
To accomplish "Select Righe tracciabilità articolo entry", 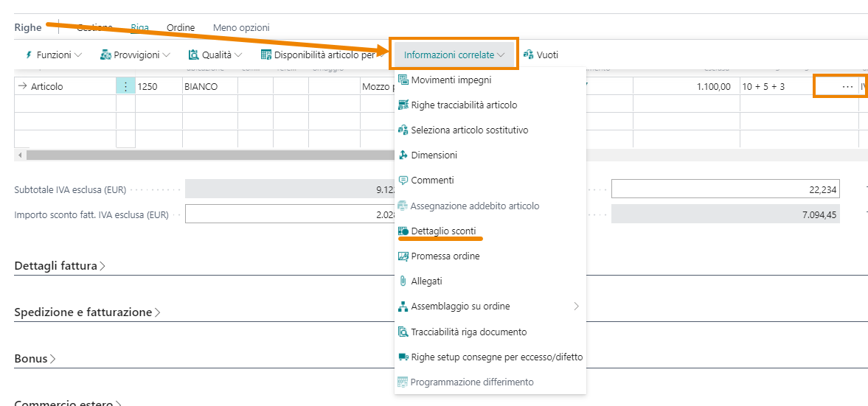I will coord(464,105).
